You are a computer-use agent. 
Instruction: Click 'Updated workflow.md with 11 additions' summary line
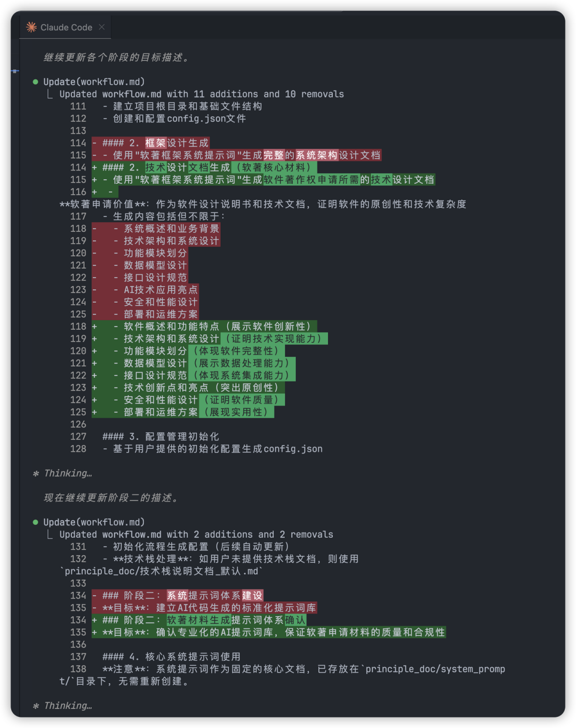point(202,94)
